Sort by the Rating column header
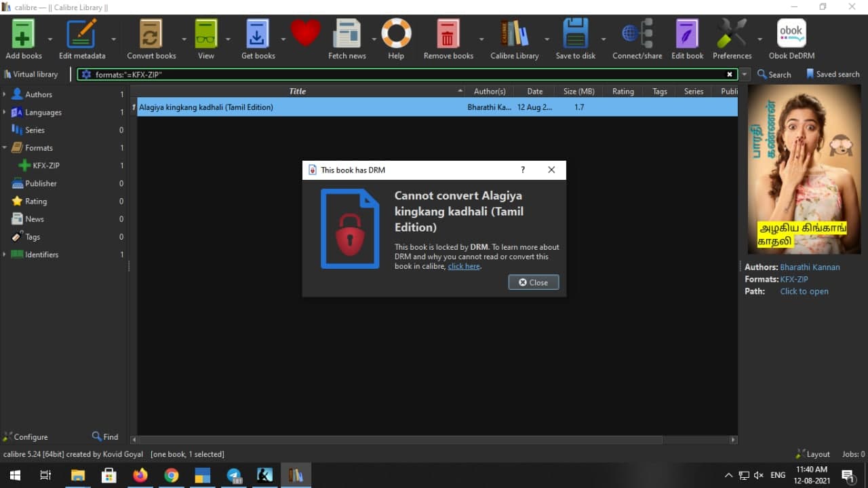The height and width of the screenshot is (488, 868). (x=623, y=91)
